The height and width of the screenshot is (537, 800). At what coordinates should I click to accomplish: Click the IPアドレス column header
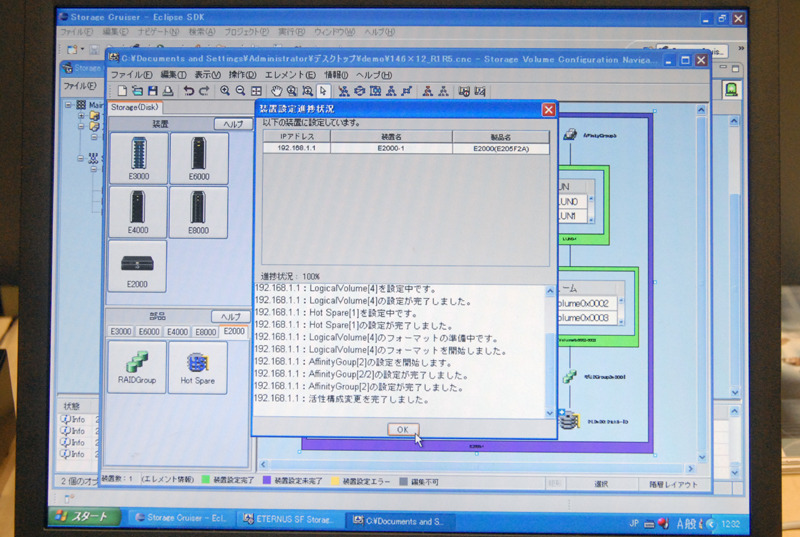click(x=297, y=136)
